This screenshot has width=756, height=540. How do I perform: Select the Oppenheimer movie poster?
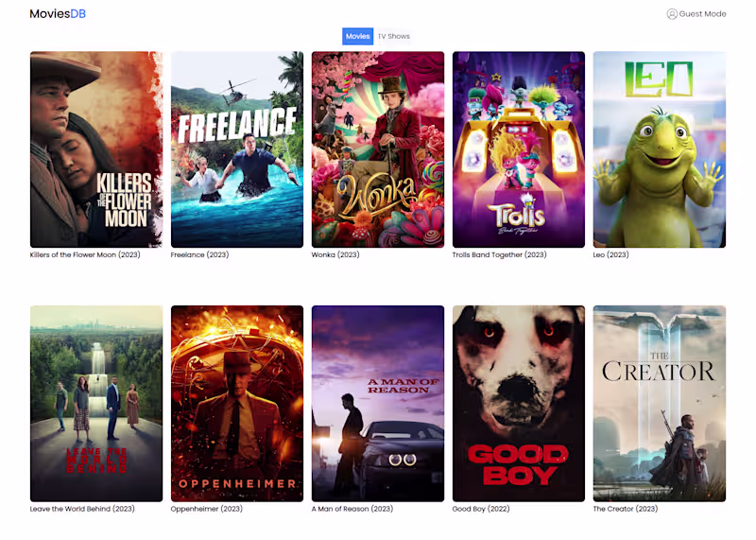[x=237, y=404]
